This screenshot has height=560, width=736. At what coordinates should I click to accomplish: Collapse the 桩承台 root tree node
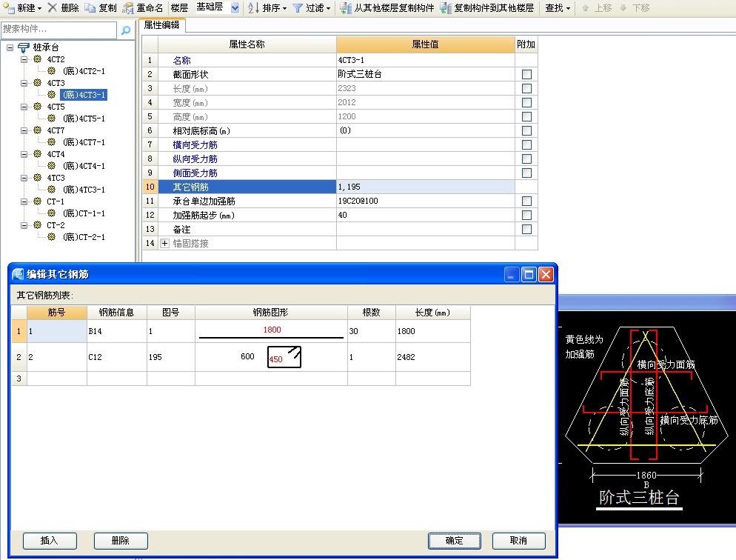click(10, 47)
